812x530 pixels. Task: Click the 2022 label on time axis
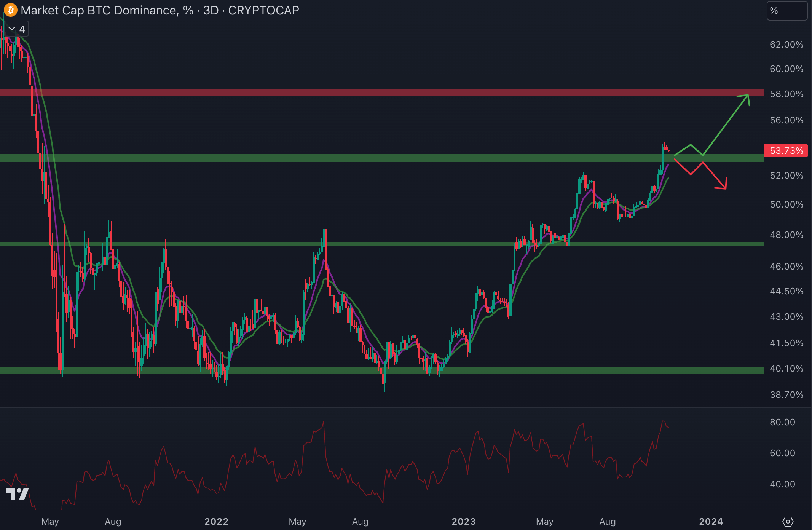(216, 521)
